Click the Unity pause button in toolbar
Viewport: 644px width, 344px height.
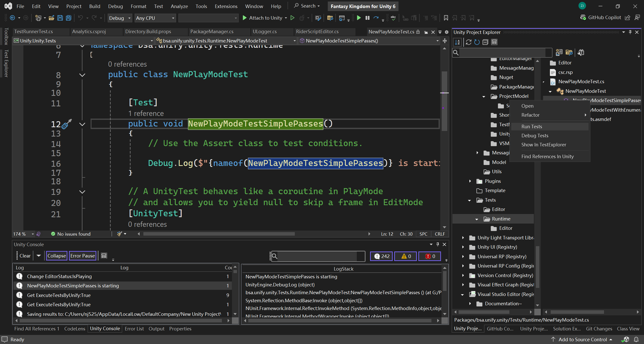[367, 18]
